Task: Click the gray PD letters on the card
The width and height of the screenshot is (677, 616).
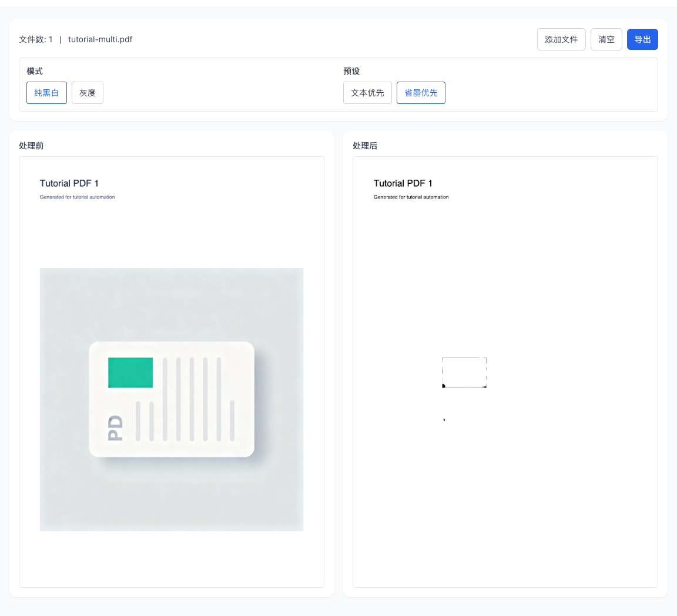Action: (116, 428)
